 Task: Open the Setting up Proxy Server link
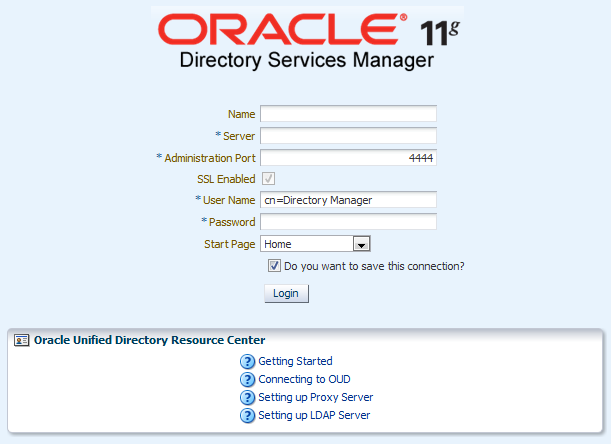(x=316, y=397)
